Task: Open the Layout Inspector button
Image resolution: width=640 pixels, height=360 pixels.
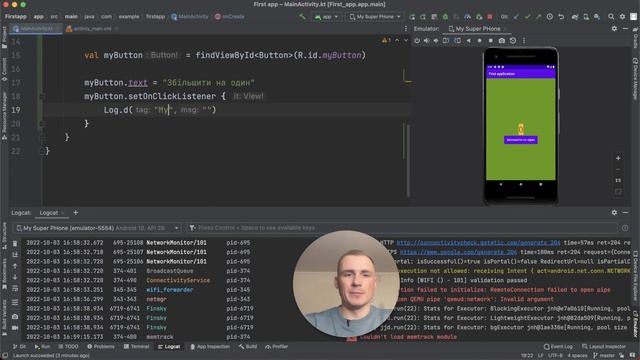Action: click(603, 347)
